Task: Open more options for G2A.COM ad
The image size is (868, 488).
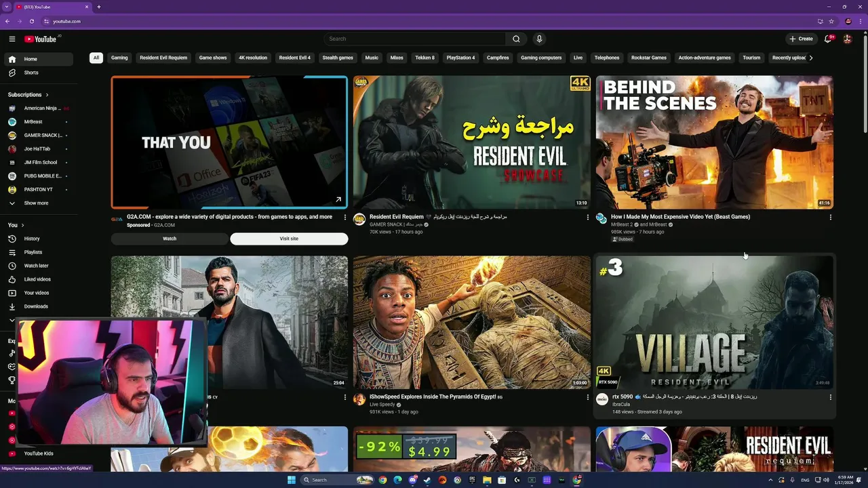Action: 345,218
